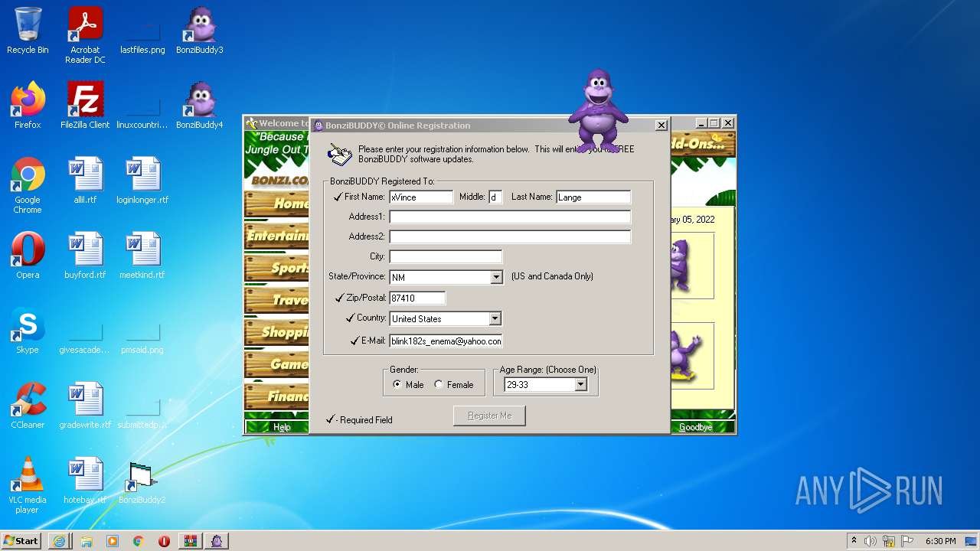The image size is (980, 551).
Task: Select the Female gender radio button
Action: [439, 385]
